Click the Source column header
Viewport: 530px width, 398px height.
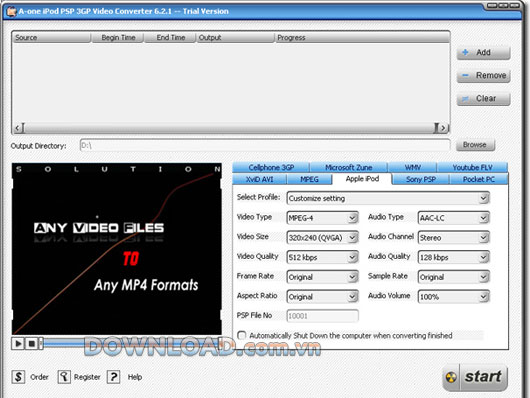click(51, 38)
